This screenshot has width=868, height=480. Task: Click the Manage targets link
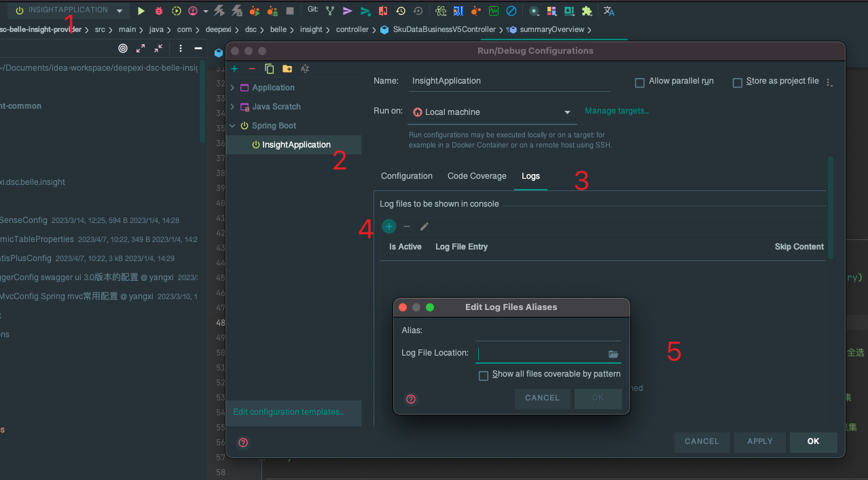[617, 111]
